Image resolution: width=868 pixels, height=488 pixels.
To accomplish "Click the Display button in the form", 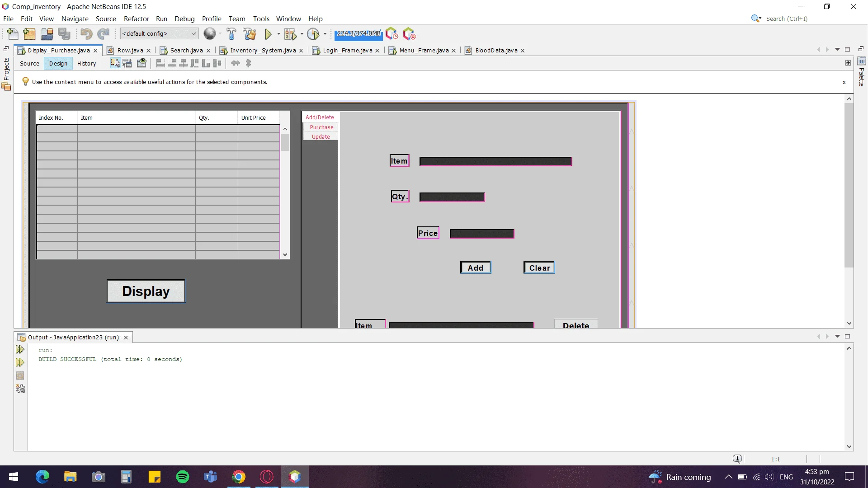I will (x=146, y=291).
